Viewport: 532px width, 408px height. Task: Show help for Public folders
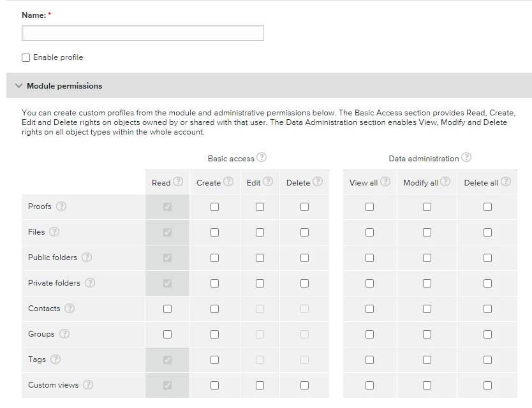click(87, 258)
